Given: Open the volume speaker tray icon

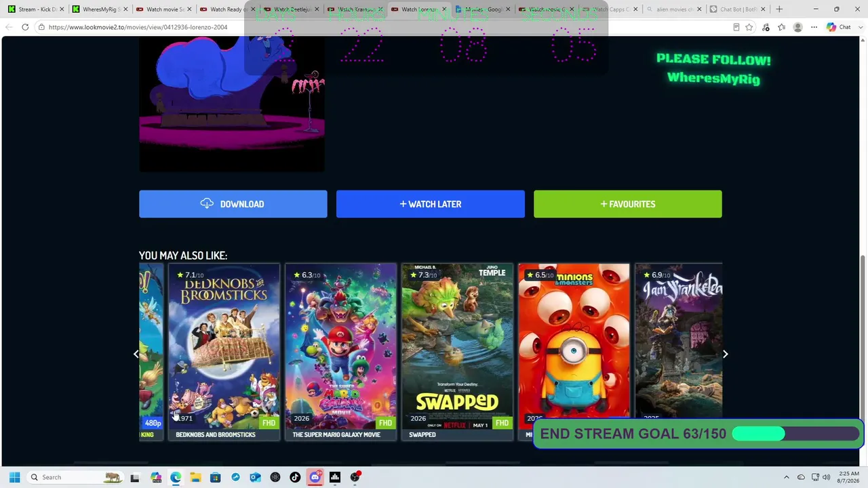Looking at the screenshot, I should (826, 477).
